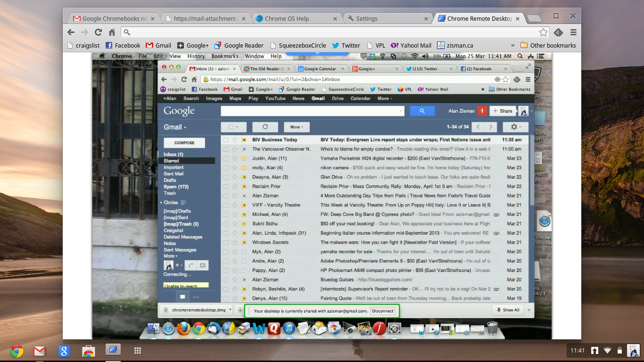This screenshot has height=362, width=644.
Task: Open Firefox from the Mac dock
Action: pos(183,329)
